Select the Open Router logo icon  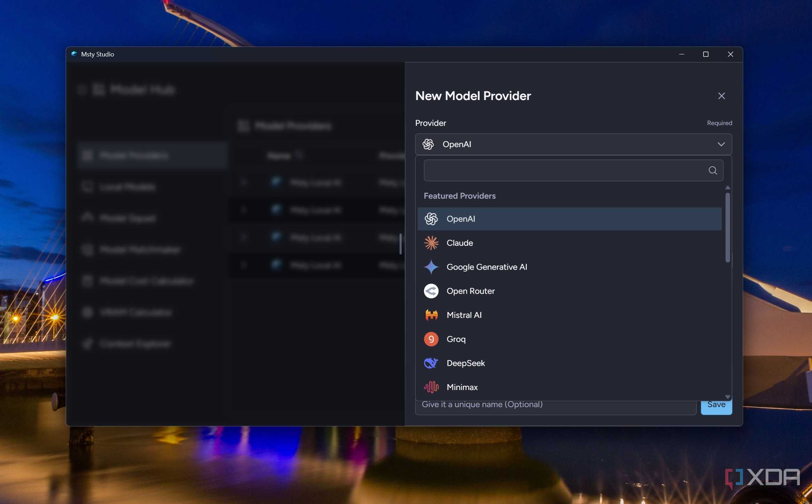[431, 291]
